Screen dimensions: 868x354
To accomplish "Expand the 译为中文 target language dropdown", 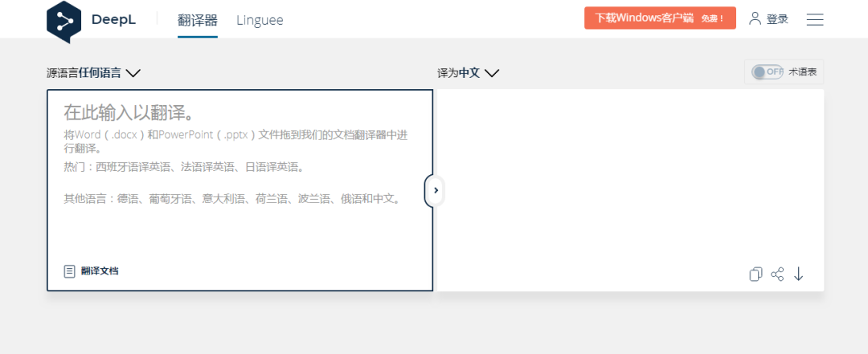I will tap(469, 73).
